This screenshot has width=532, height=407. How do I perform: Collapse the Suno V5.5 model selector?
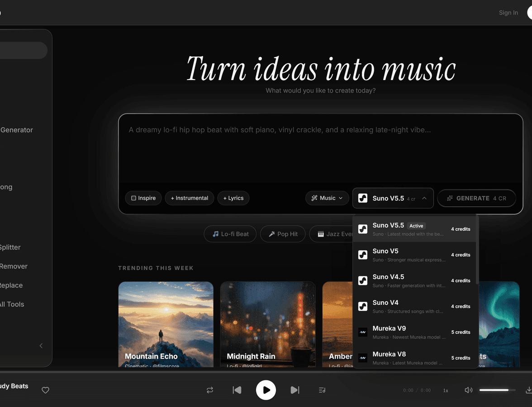pyautogui.click(x=393, y=198)
